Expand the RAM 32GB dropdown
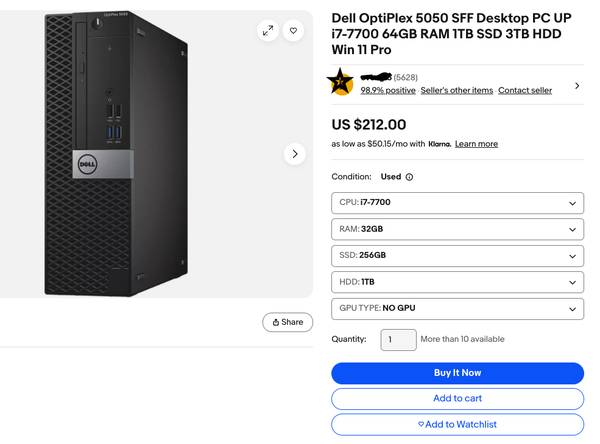The height and width of the screenshot is (444, 600). click(x=457, y=229)
